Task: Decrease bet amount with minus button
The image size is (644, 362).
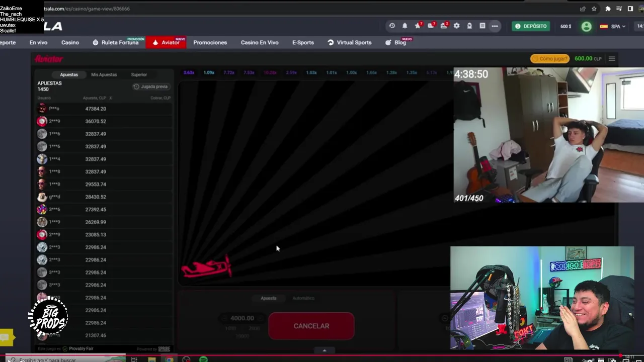Action: (x=224, y=318)
